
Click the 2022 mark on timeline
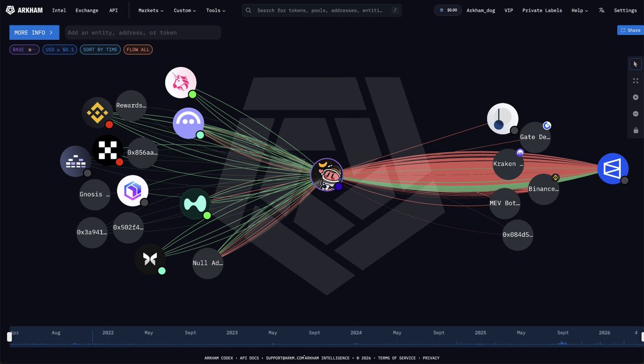(x=108, y=332)
